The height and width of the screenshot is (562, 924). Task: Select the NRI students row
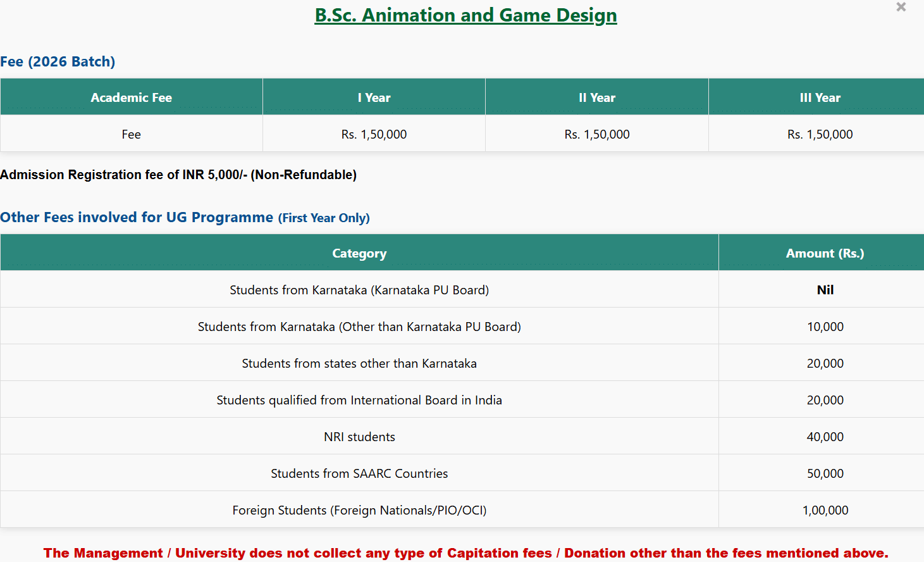point(359,437)
